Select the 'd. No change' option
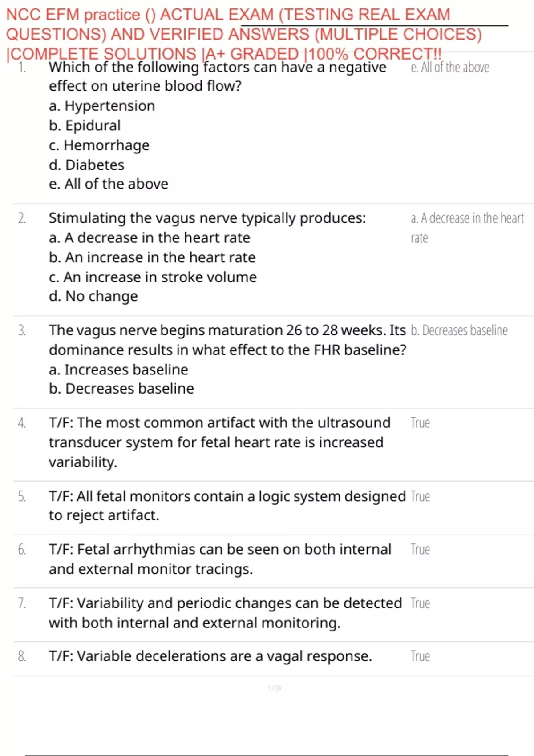 93,296
